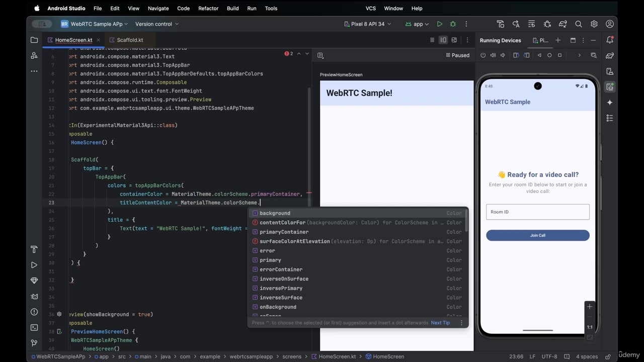This screenshot has height=362, width=644.
Task: Switch editor to Split view
Action: click(443, 40)
